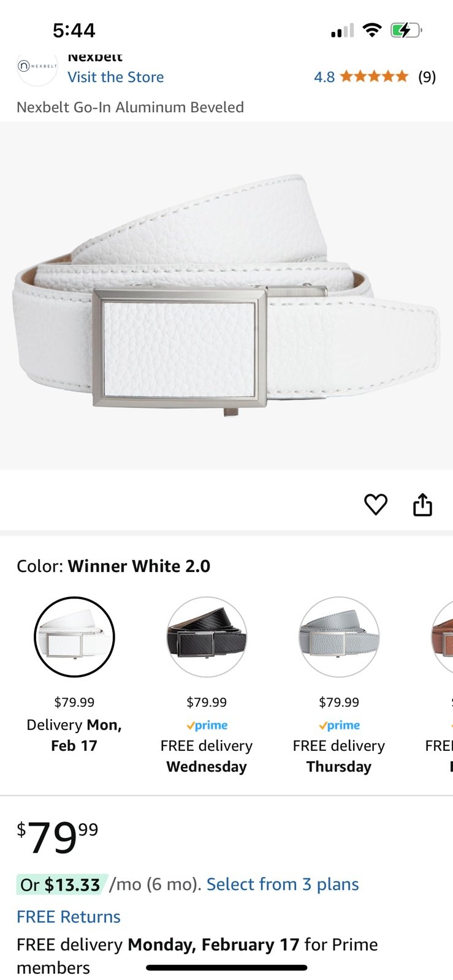Tap the Wi-Fi status icon

click(x=371, y=30)
